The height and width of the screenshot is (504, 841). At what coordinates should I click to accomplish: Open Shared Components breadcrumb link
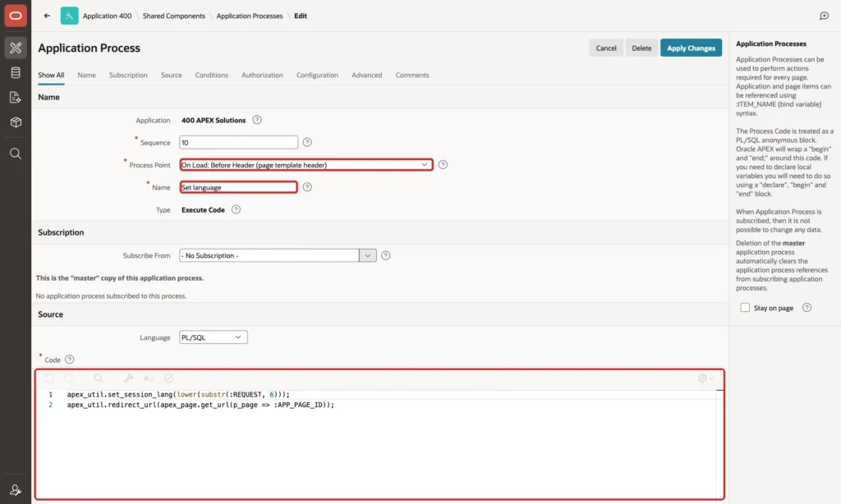[174, 16]
